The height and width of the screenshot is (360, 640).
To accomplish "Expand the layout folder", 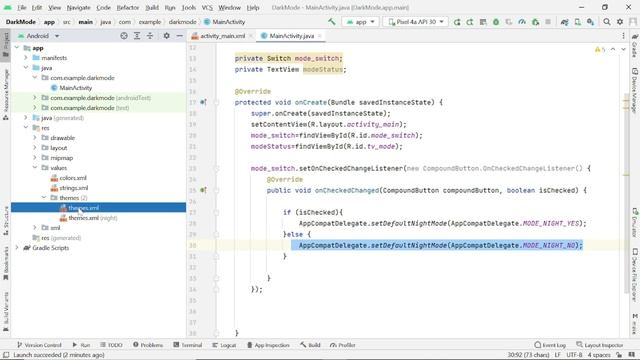I will click(x=35, y=148).
